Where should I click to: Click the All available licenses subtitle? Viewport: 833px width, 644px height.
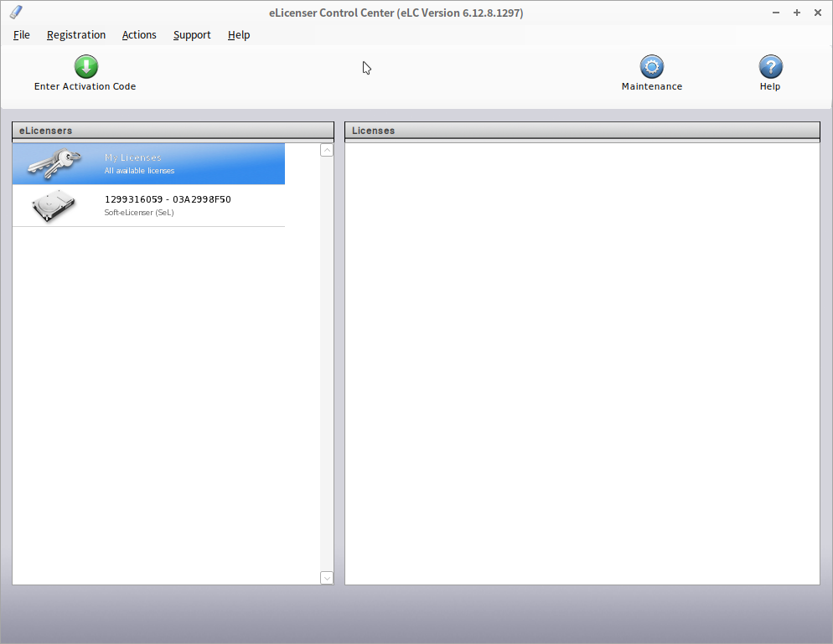[139, 171]
